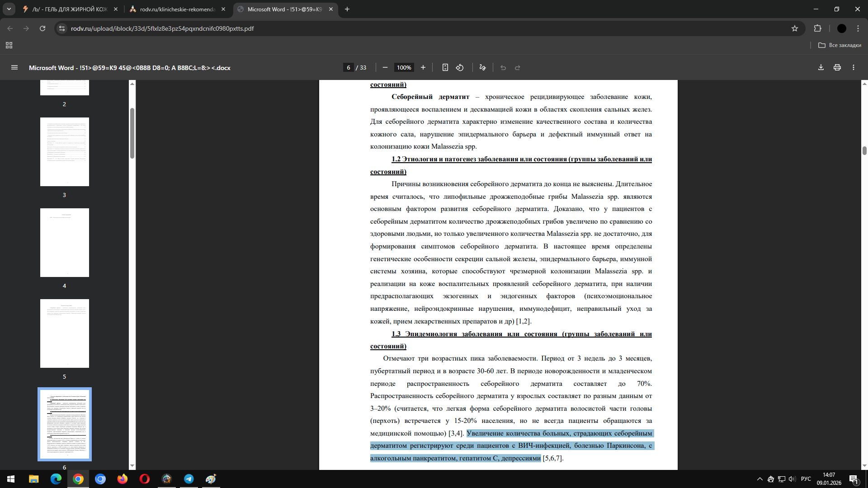
Task: Select page 4 thumbnail in sidebar
Action: [x=64, y=243]
